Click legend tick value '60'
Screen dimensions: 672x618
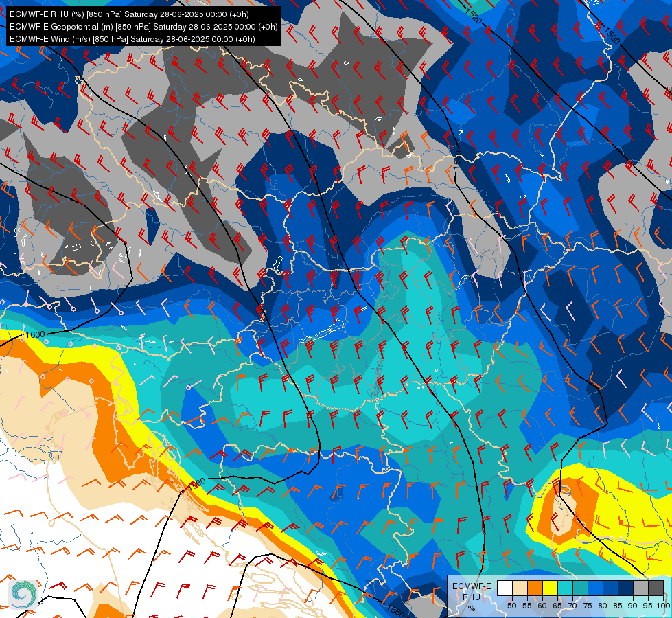pyautogui.click(x=542, y=606)
